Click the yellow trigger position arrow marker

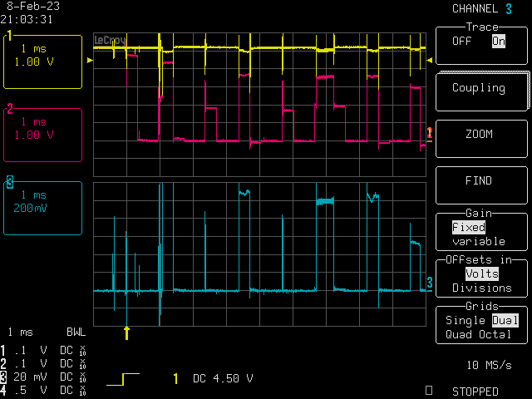pos(126,332)
